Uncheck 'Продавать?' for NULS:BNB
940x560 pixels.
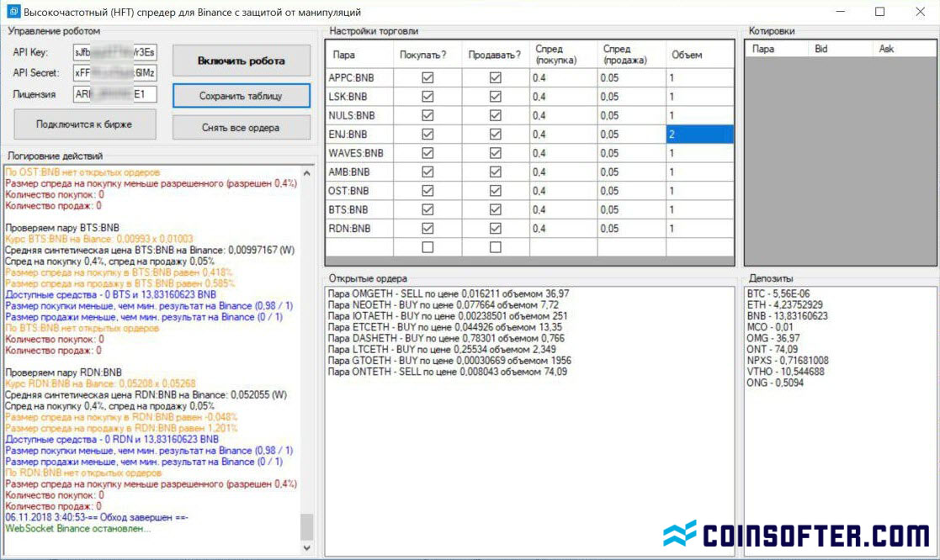point(495,115)
